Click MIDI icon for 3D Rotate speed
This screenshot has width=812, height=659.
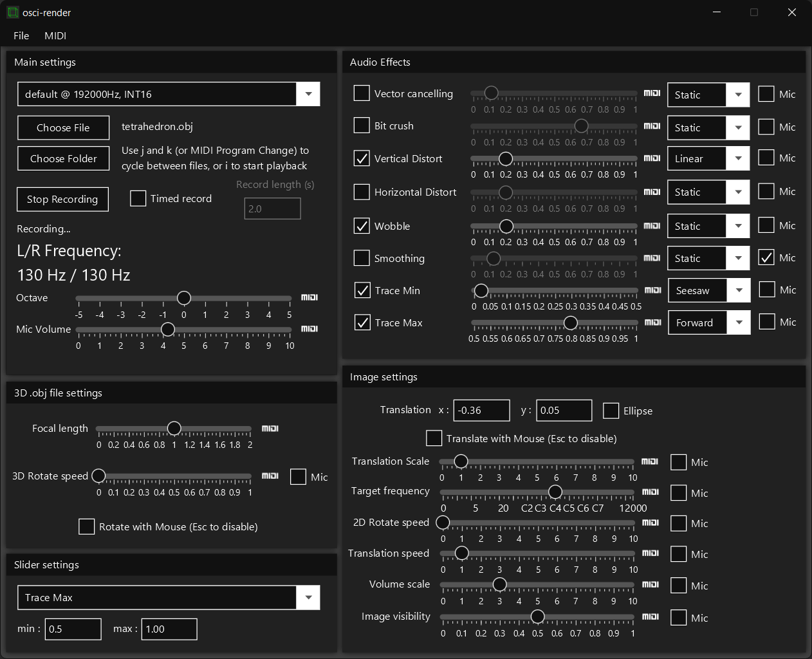click(270, 476)
